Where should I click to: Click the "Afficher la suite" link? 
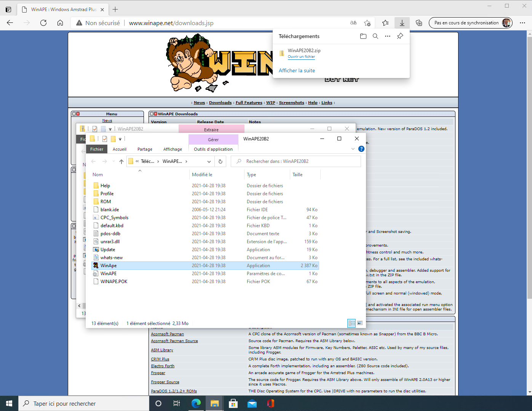tap(297, 70)
